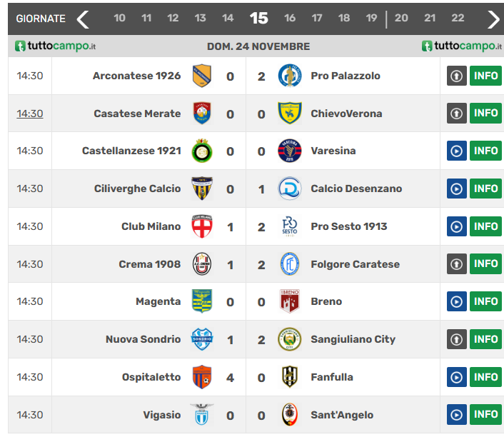Open Folgore Caratese team name link
Image resolution: width=504 pixels, height=437 pixels.
(355, 264)
